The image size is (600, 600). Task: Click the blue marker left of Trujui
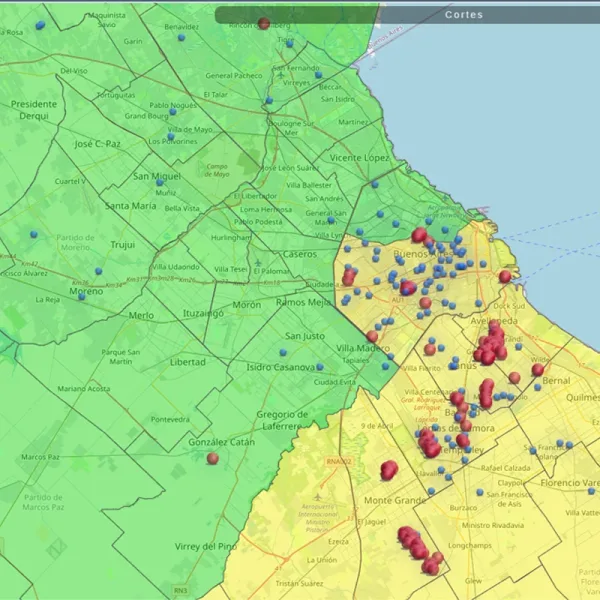(33, 234)
